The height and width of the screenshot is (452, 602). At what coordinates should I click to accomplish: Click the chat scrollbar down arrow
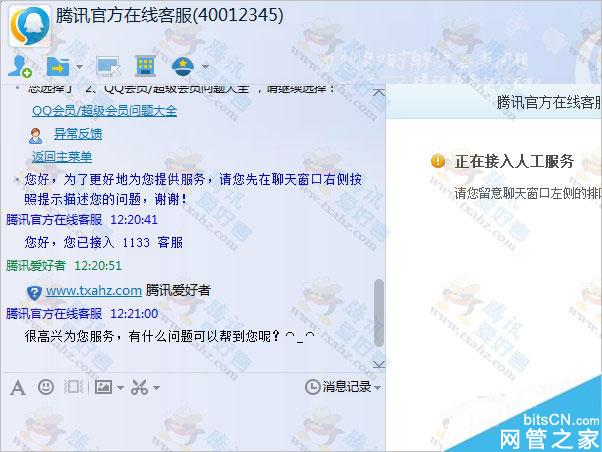pos(379,364)
